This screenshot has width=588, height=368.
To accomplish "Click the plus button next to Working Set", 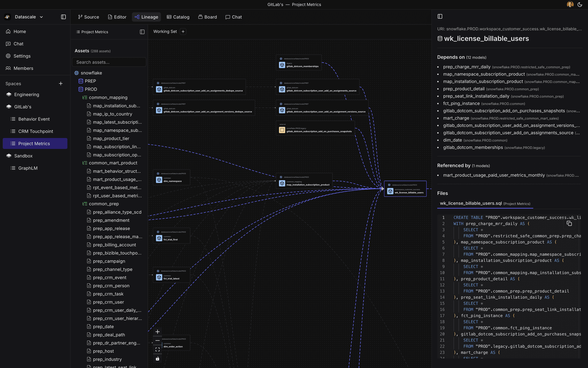I will tap(183, 31).
